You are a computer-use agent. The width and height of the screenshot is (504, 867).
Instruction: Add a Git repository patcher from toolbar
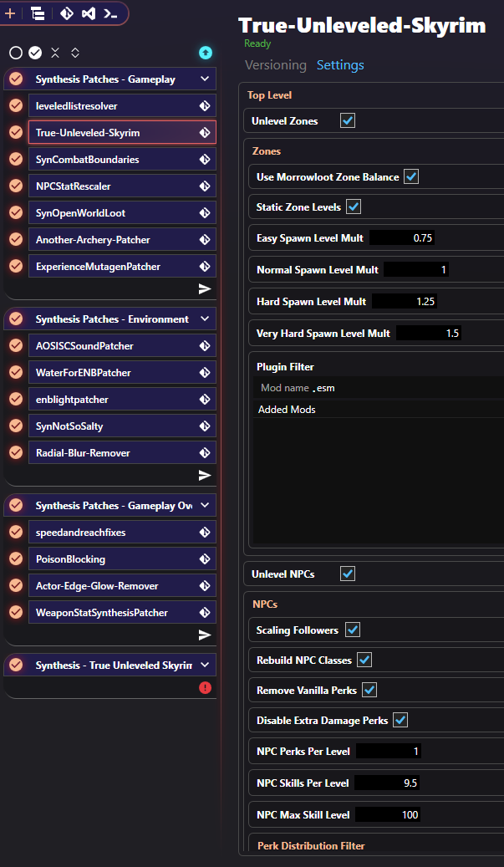pos(66,14)
